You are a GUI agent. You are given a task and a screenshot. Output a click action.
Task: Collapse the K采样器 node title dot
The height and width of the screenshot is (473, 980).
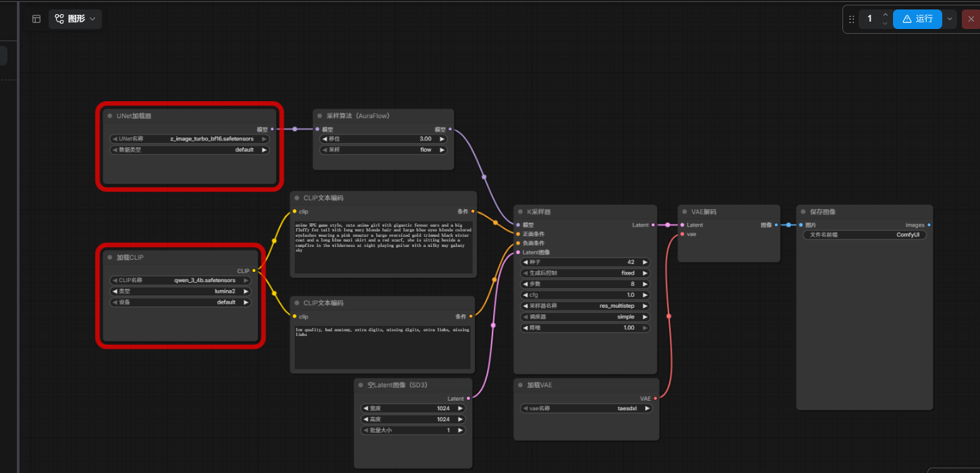coord(520,212)
